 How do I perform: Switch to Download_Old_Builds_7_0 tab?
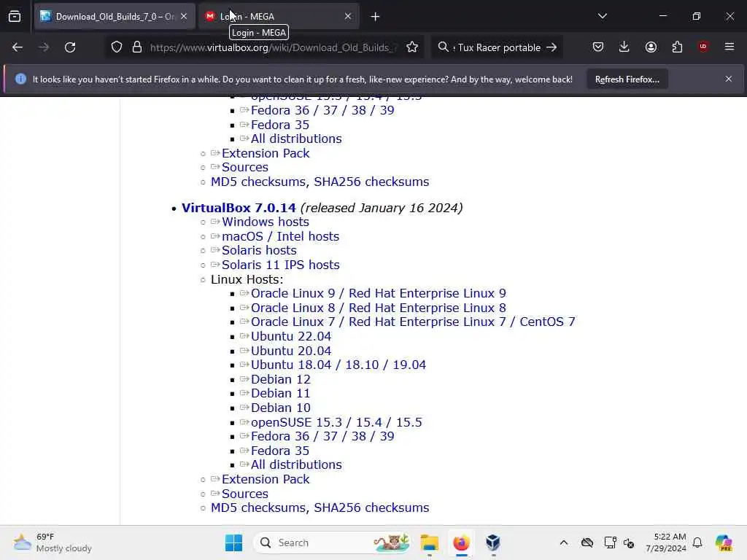click(115, 17)
